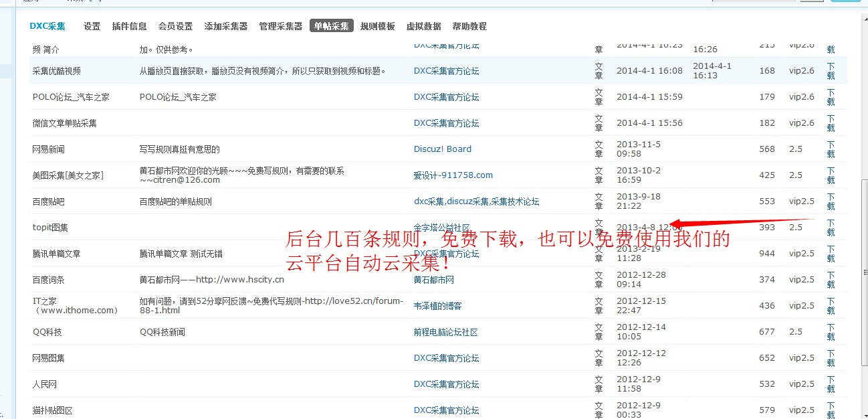The height and width of the screenshot is (419, 868).
Task: Open the 规则模板 tab
Action: 378,27
